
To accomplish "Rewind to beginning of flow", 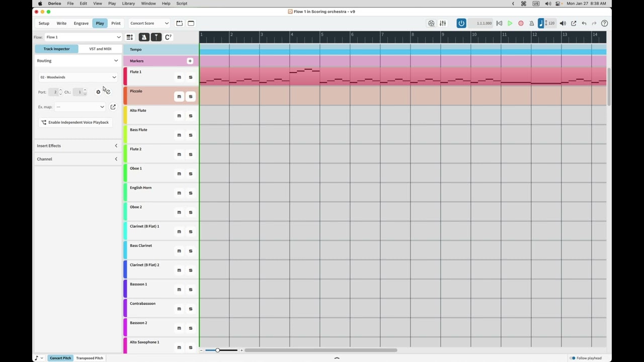I will (499, 23).
